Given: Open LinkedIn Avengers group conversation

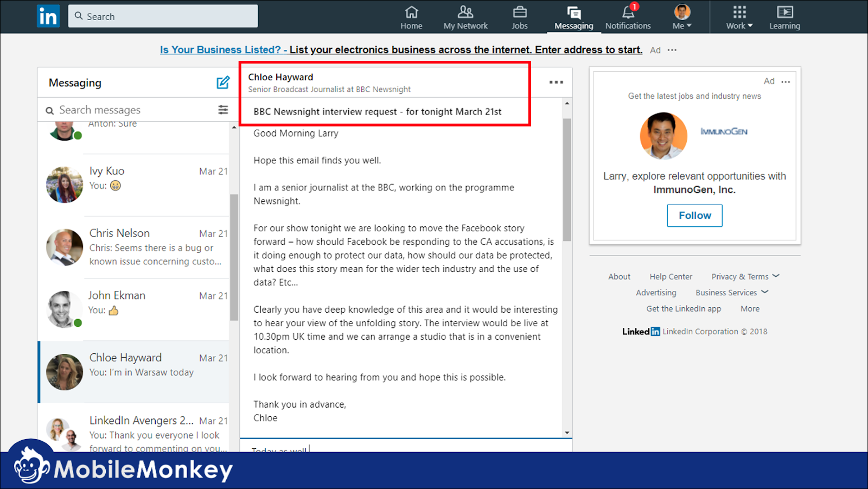Looking at the screenshot, I should 133,428.
